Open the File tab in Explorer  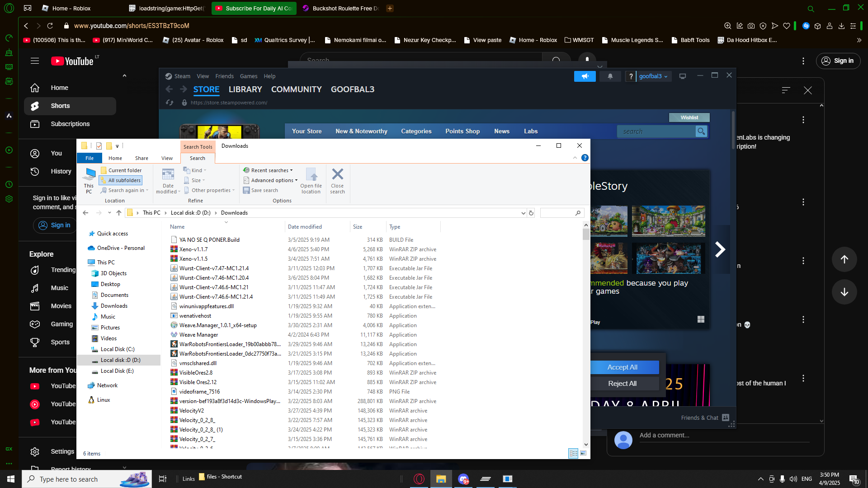90,158
